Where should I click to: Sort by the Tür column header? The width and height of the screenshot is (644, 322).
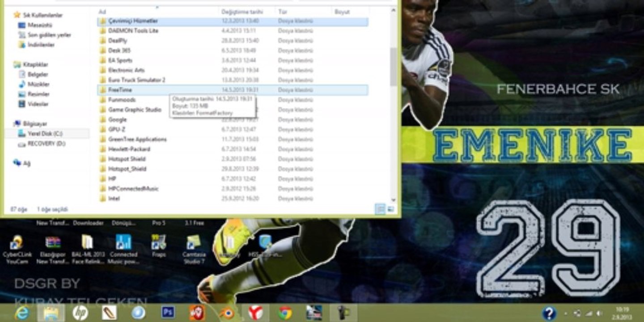click(x=283, y=12)
